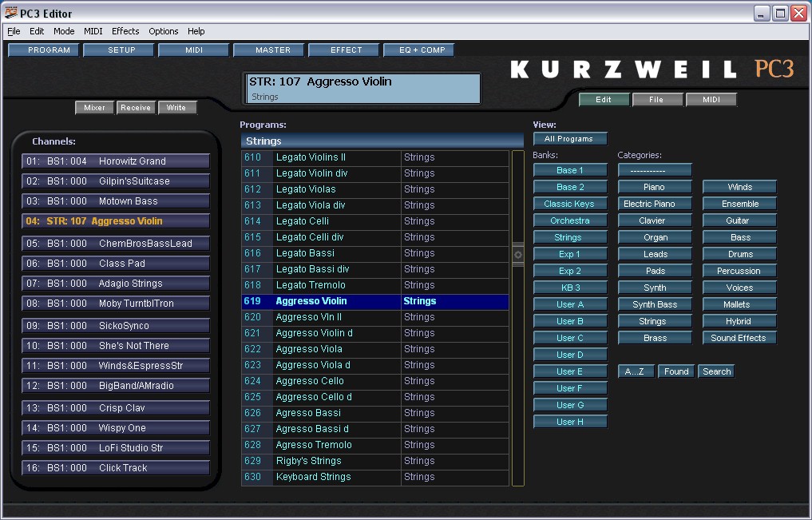Filter by Piano category
The width and height of the screenshot is (812, 520).
tap(655, 187)
